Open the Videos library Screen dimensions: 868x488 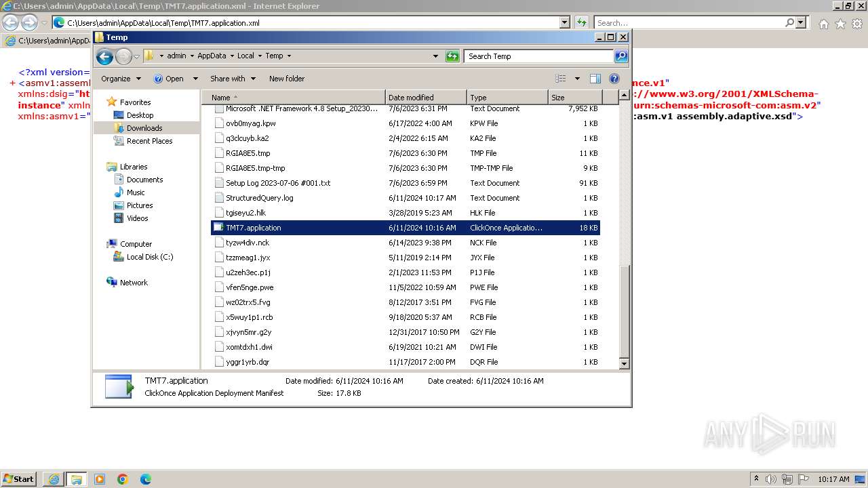[137, 218]
